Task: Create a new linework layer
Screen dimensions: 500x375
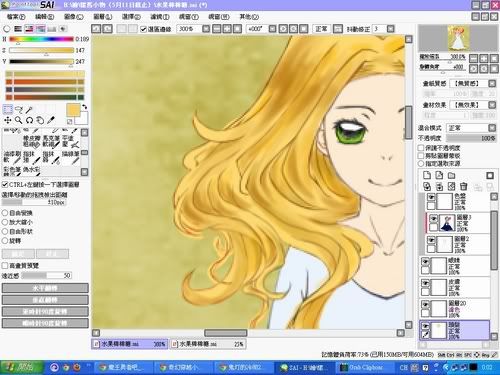Action: coord(439,175)
